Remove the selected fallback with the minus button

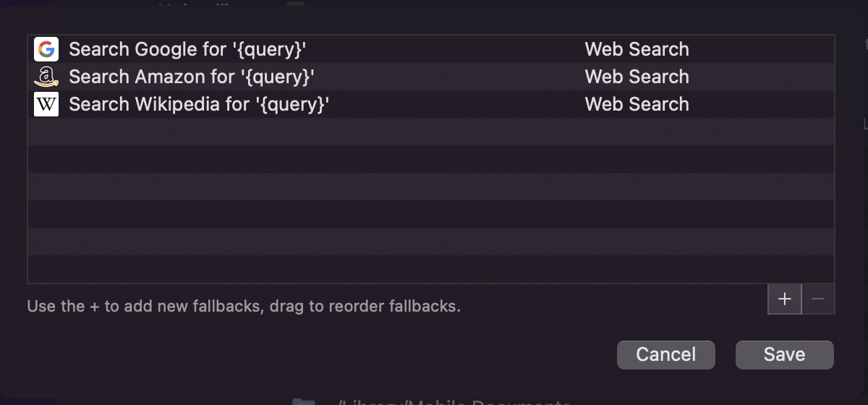tap(818, 299)
